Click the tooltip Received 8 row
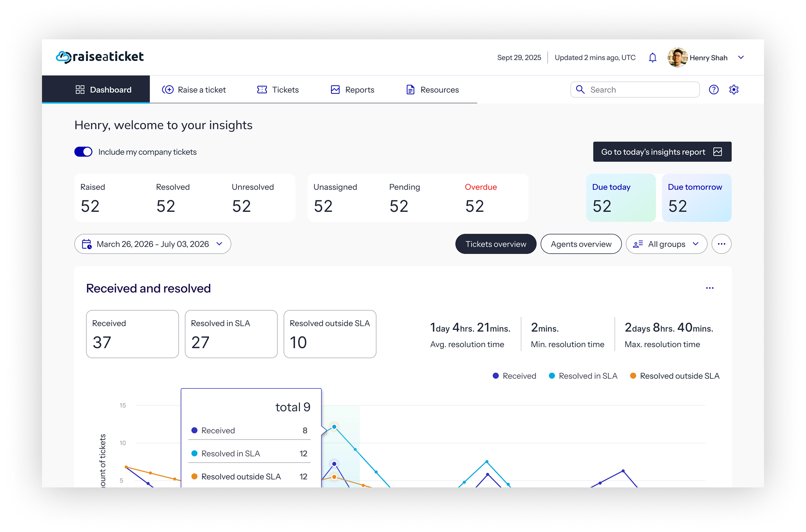The image size is (806, 532). pyautogui.click(x=249, y=431)
